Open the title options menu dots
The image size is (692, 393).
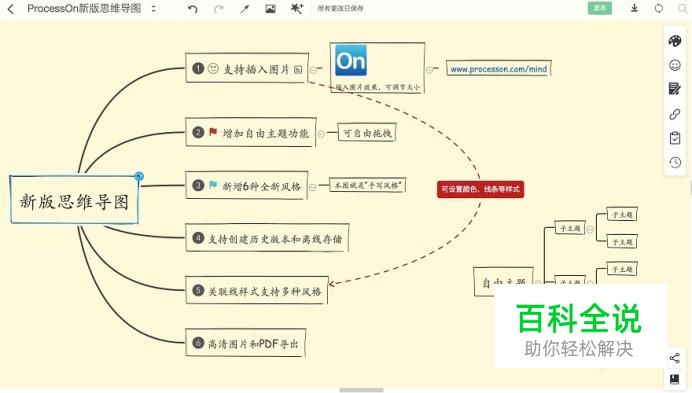[x=154, y=8]
